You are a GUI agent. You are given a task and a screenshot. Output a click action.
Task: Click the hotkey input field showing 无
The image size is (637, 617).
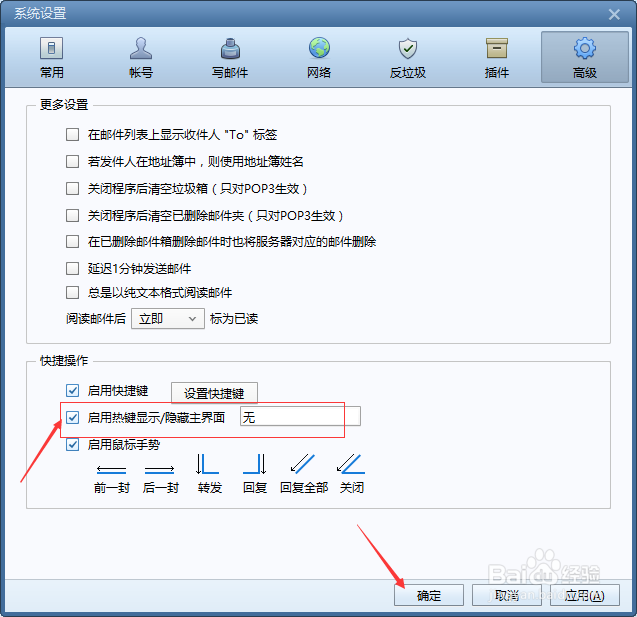(x=300, y=417)
